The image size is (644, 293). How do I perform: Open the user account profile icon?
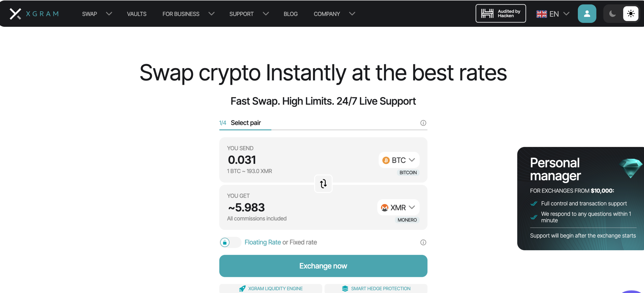click(x=587, y=14)
